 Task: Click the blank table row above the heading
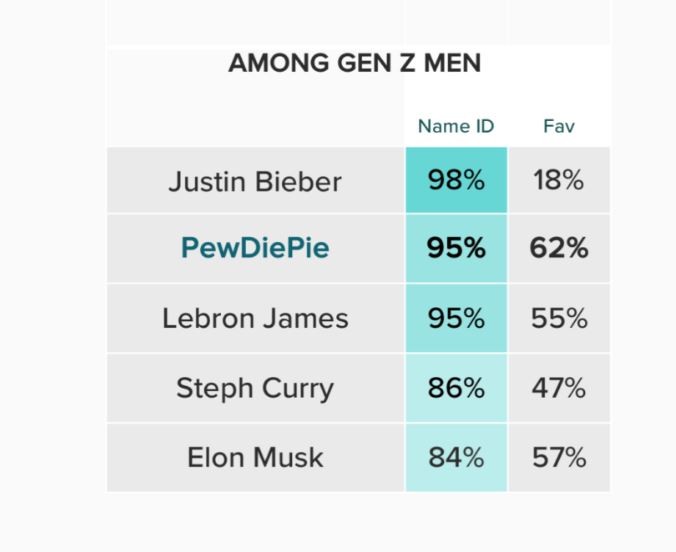[x=358, y=22]
